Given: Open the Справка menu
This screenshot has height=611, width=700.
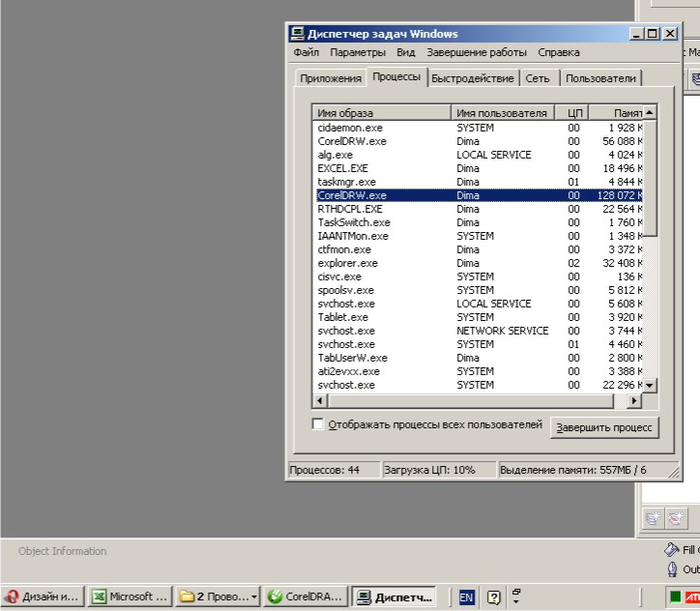Looking at the screenshot, I should pos(559,52).
